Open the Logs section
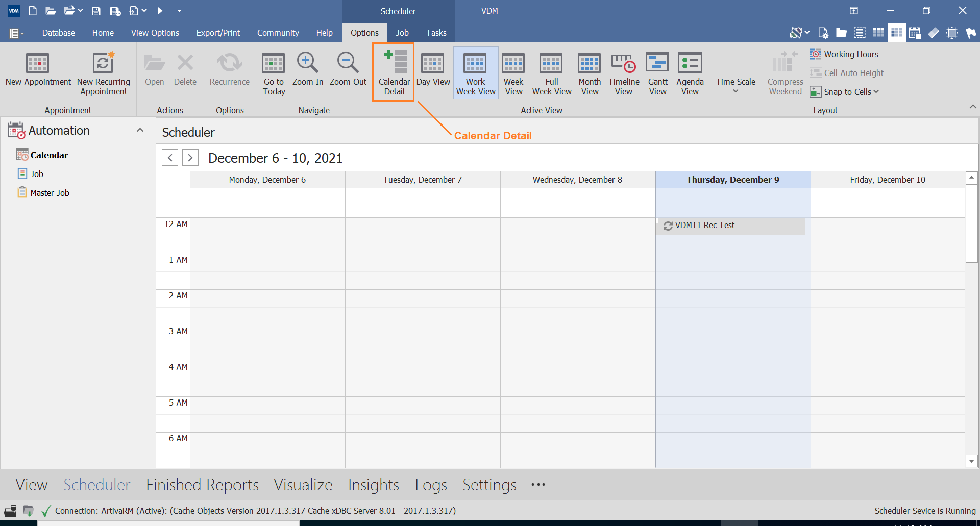 [431, 485]
